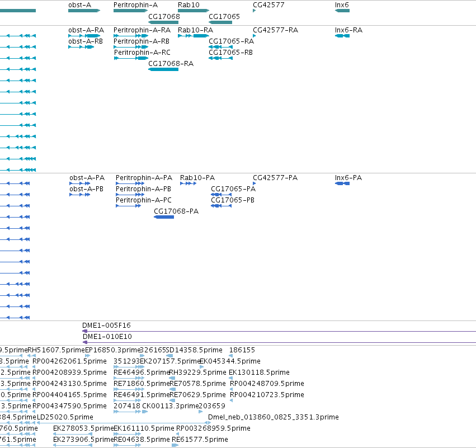The height and width of the screenshot is (448, 476).
Task: Open EST EK278053.5prime
Action: [x=83, y=428]
